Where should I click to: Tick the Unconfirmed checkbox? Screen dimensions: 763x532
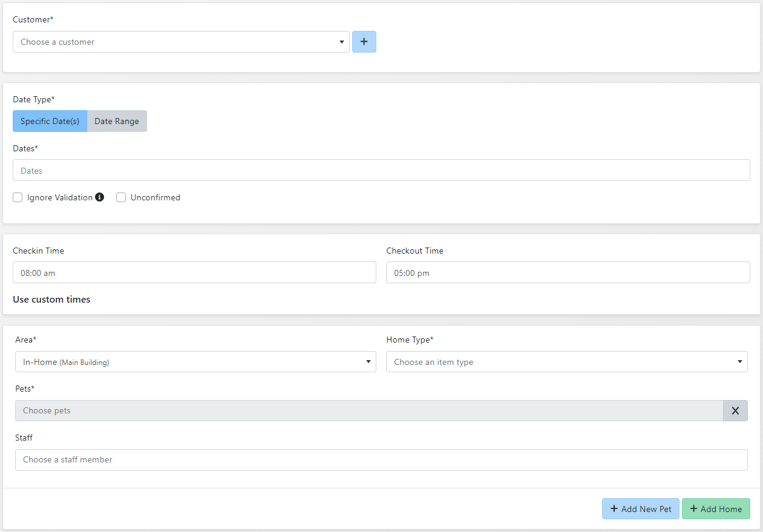[x=121, y=197]
